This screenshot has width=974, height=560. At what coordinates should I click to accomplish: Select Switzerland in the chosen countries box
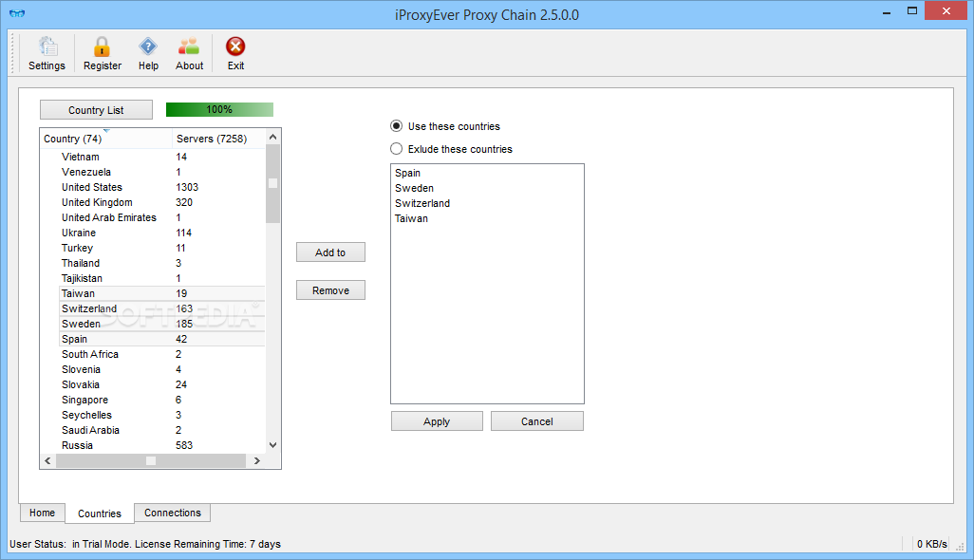tap(422, 204)
